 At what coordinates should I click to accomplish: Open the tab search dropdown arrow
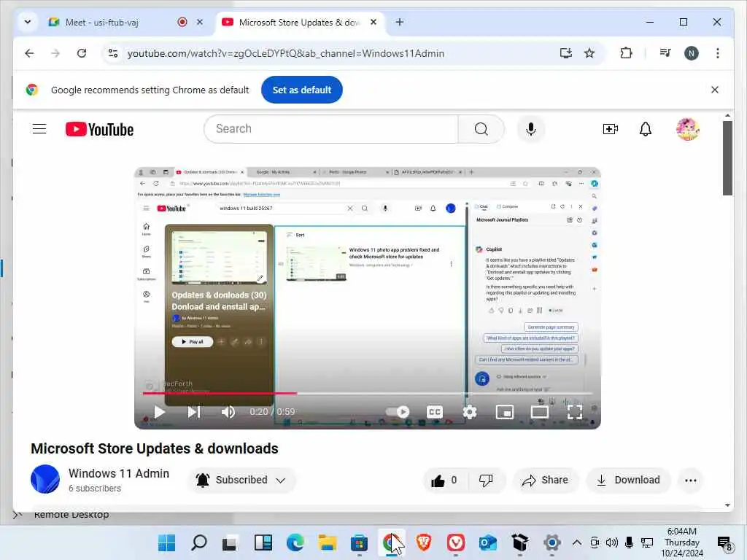tap(28, 22)
